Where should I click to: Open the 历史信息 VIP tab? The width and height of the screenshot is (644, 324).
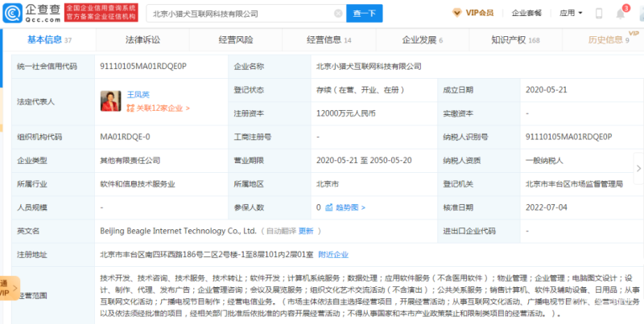point(609,39)
